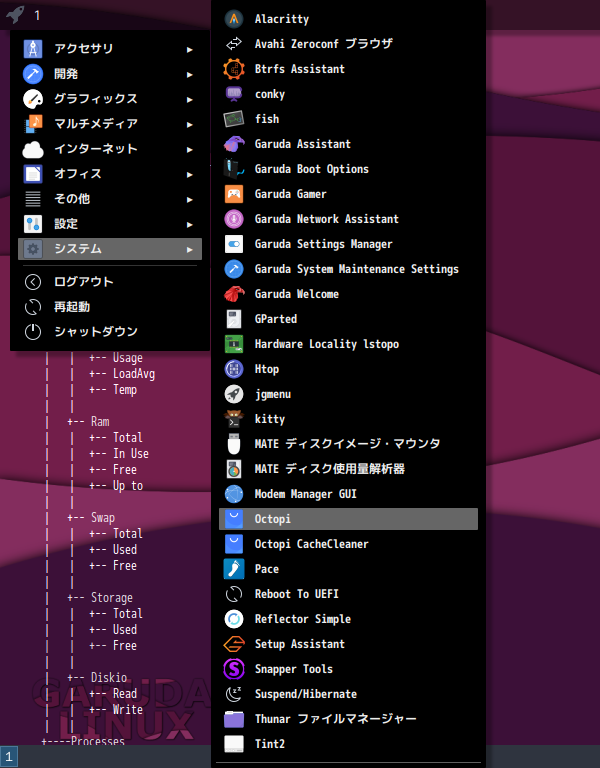Click the Garuda Assistant purple eagle icon

234,144
